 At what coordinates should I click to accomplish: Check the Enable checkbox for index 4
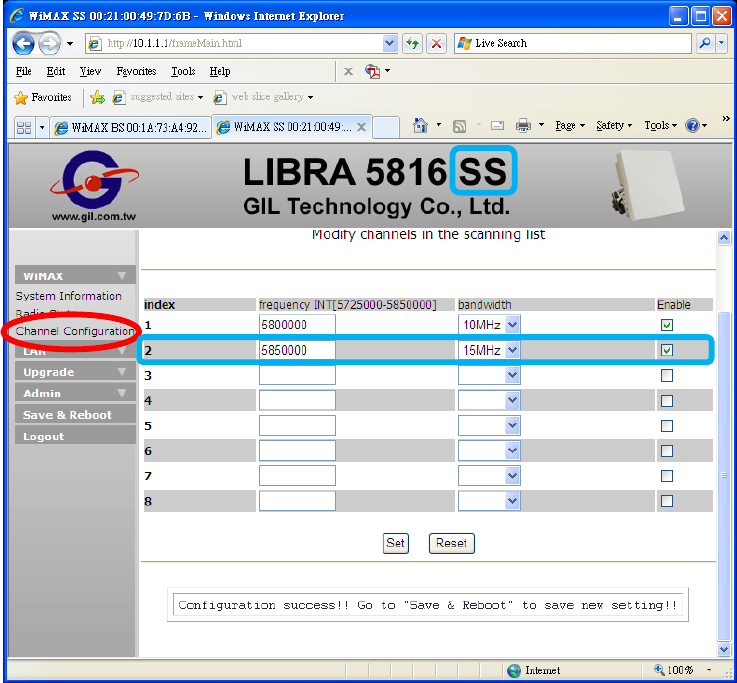[x=666, y=400]
